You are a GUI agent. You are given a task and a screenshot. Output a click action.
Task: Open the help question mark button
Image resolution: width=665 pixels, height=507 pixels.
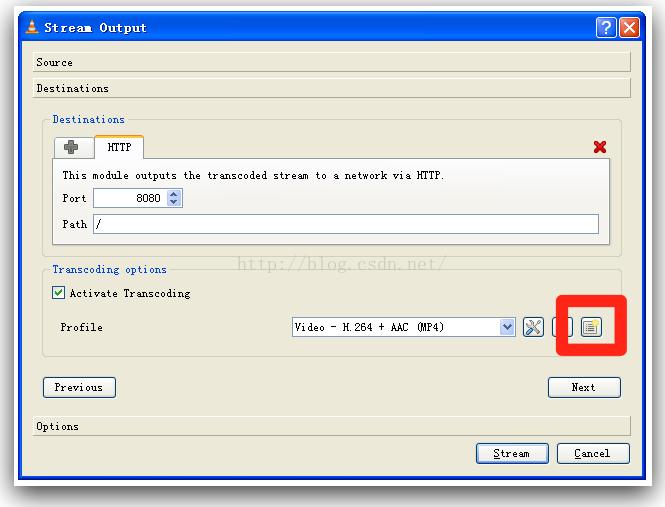click(606, 28)
